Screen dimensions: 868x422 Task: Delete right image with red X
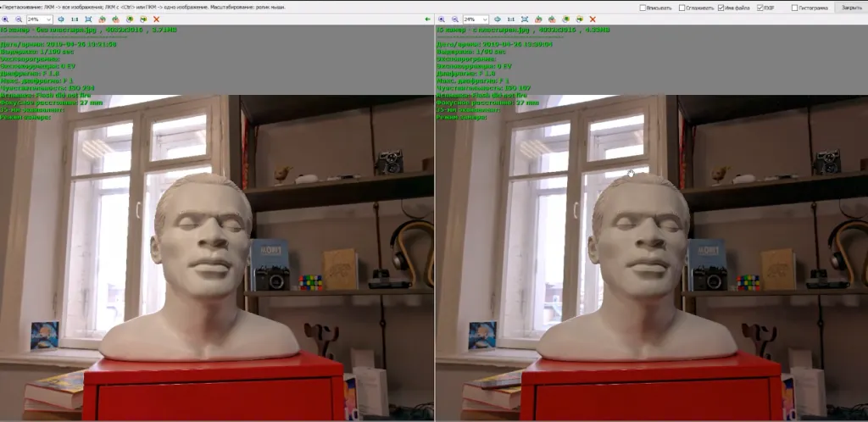coord(592,19)
